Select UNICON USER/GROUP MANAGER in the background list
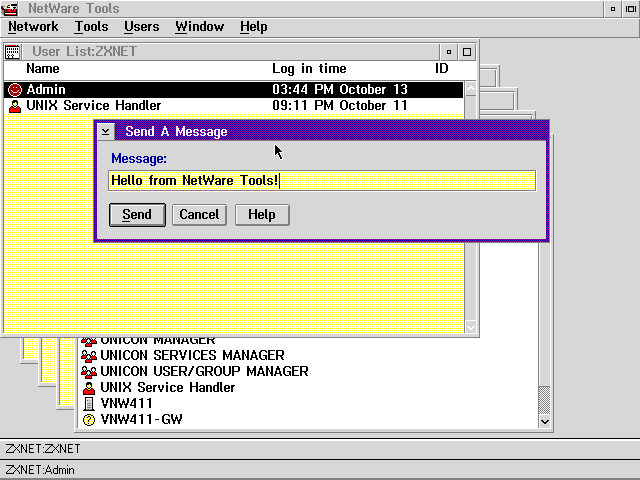This screenshot has height=480, width=640. (204, 371)
